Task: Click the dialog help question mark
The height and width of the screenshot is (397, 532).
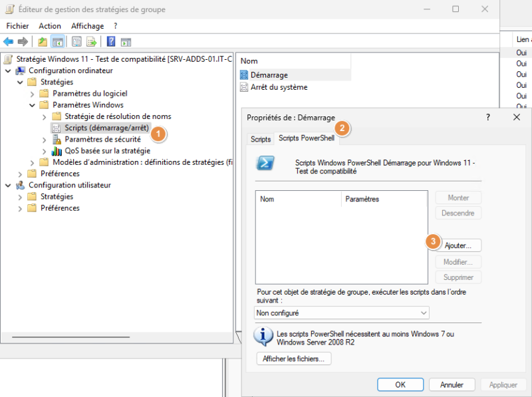Action: [x=488, y=118]
